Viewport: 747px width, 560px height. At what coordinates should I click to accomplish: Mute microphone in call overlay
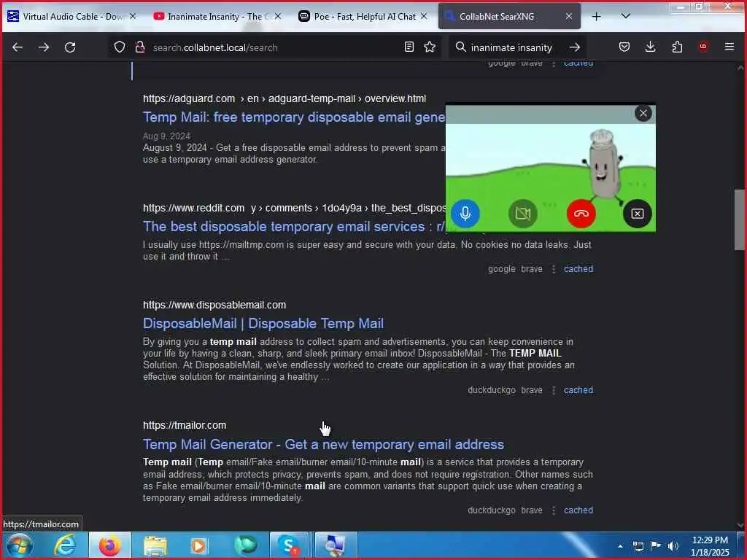coord(465,214)
